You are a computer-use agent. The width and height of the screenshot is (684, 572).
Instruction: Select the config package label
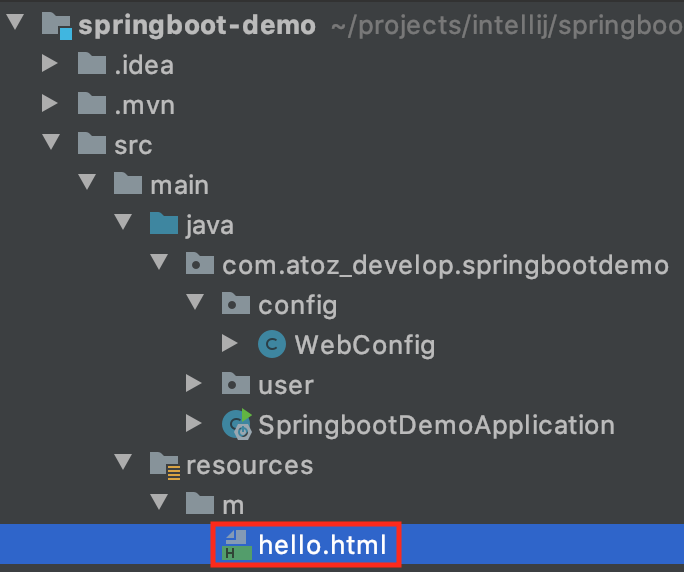pos(298,306)
